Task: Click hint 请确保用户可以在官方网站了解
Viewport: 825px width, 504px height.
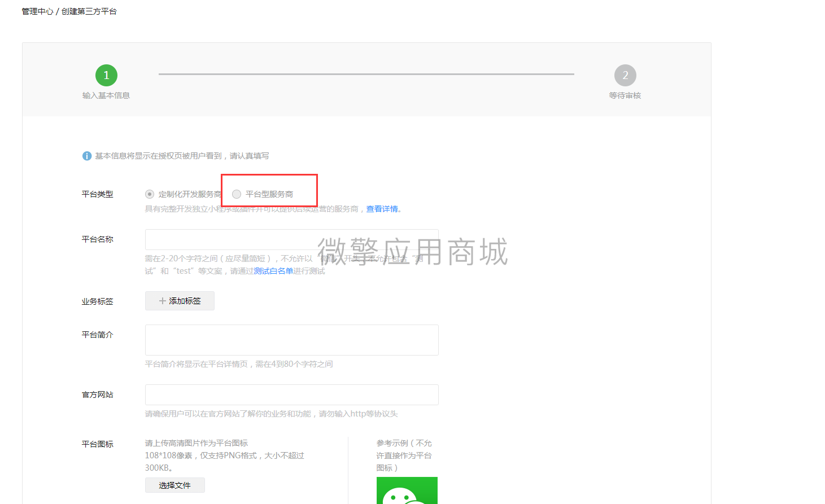Action: [x=271, y=414]
